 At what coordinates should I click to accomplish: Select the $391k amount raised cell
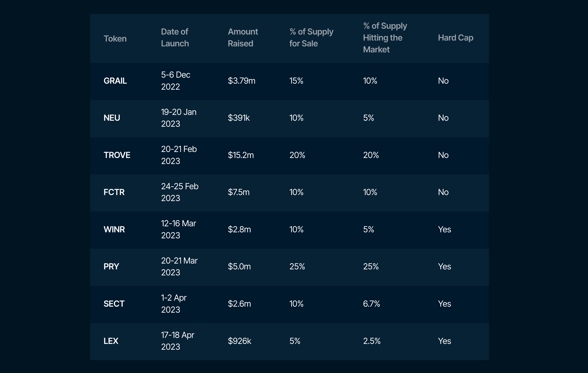[238, 118]
